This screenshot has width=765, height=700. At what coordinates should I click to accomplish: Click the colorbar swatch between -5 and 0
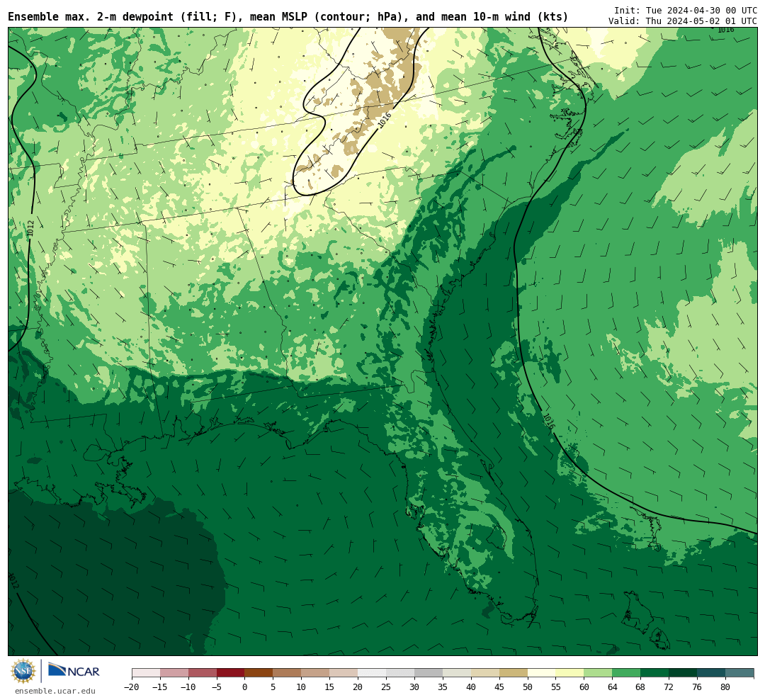(x=230, y=673)
